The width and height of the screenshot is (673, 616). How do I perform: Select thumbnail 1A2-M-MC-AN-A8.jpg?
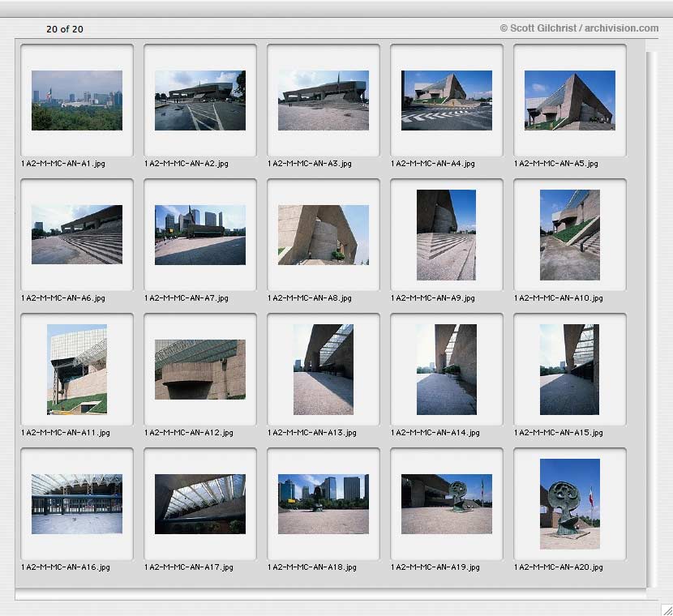pos(324,234)
